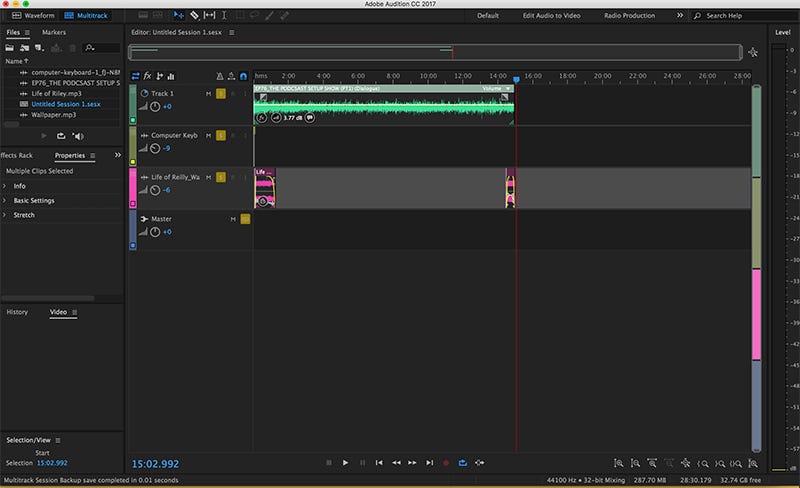Solo Track 1

click(220, 93)
